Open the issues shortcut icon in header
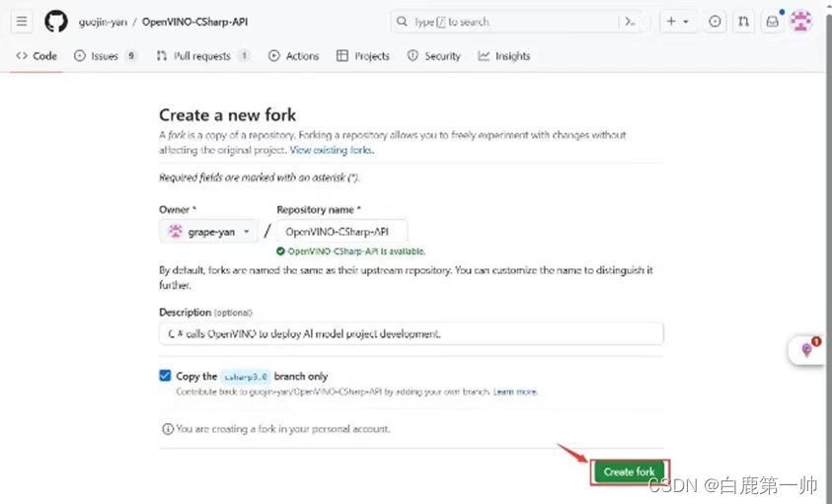 pos(715,22)
